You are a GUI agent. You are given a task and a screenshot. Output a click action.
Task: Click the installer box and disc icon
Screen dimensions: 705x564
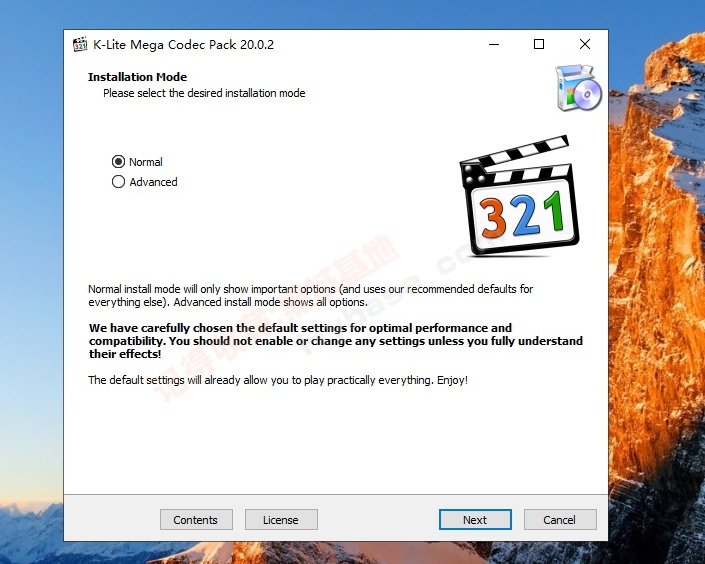(x=578, y=88)
